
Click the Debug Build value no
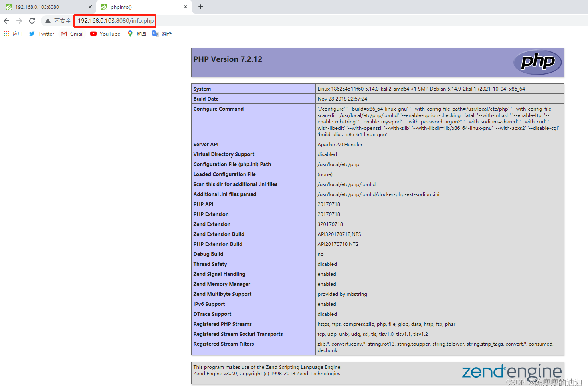[x=321, y=254]
